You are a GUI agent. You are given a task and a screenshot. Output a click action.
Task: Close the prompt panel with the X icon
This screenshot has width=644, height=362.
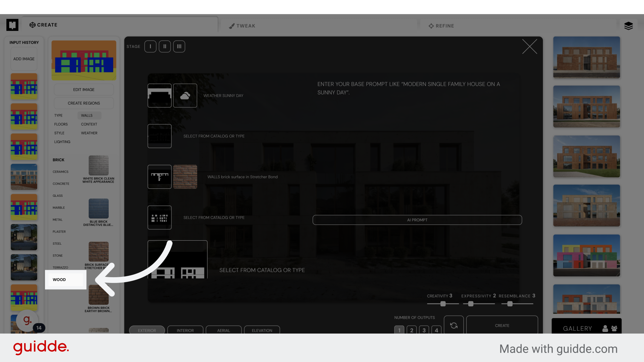(x=530, y=47)
